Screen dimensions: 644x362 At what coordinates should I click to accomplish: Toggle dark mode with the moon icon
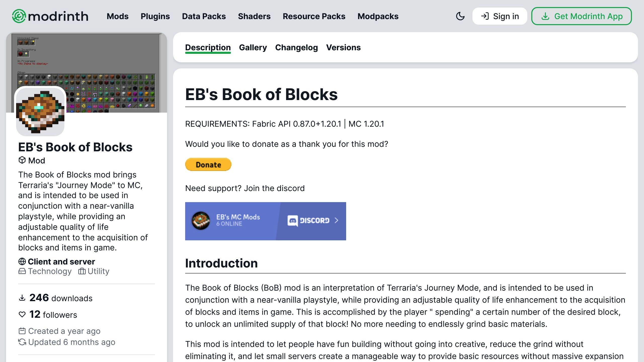coord(460,16)
